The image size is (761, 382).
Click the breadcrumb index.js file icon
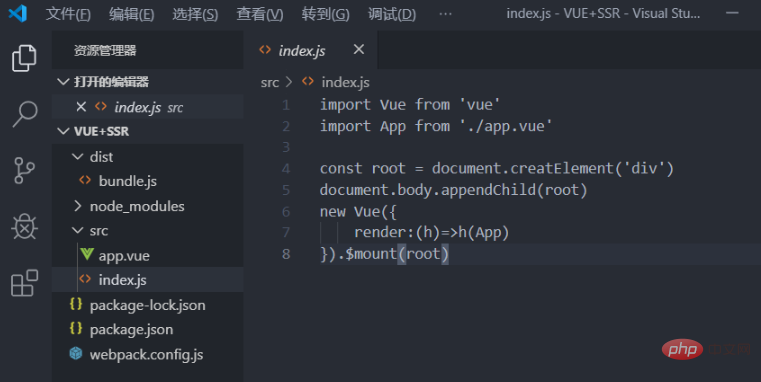click(308, 82)
